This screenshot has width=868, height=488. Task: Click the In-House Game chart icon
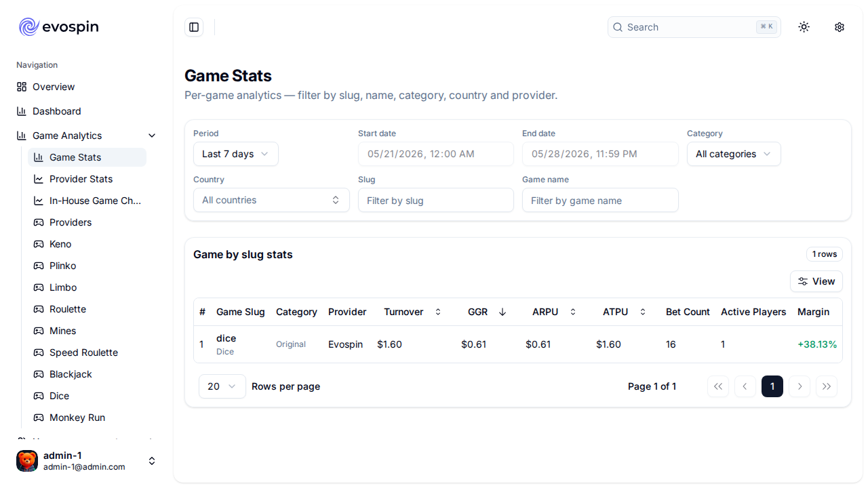(x=39, y=201)
